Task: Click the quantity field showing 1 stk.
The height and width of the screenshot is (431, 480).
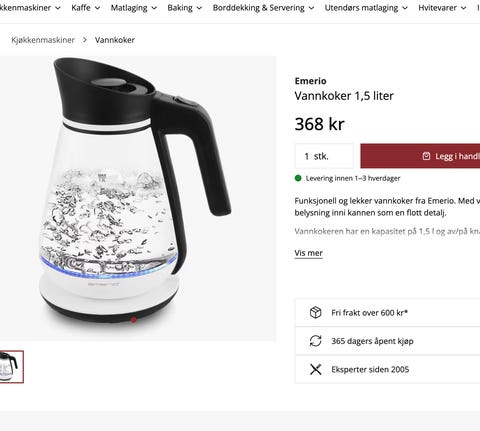Action: 324,156
